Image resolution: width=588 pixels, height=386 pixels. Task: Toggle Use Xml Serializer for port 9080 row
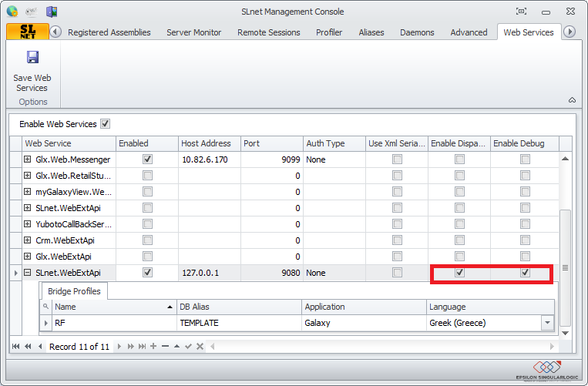pyautogui.click(x=397, y=273)
